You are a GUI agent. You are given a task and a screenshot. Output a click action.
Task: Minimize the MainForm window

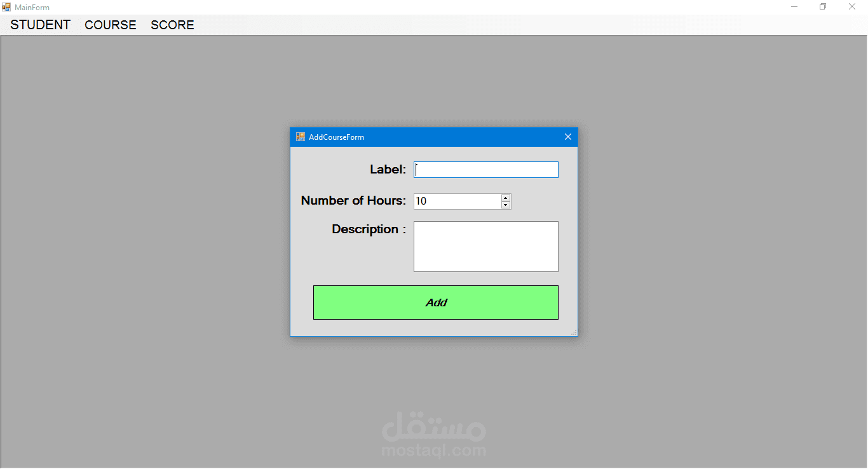point(794,7)
